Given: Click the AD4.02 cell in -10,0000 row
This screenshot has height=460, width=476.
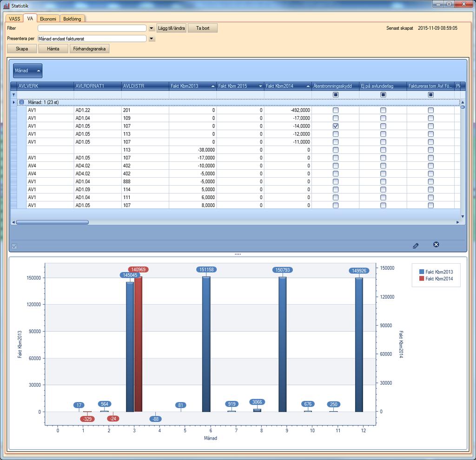Looking at the screenshot, I should pyautogui.click(x=98, y=166).
